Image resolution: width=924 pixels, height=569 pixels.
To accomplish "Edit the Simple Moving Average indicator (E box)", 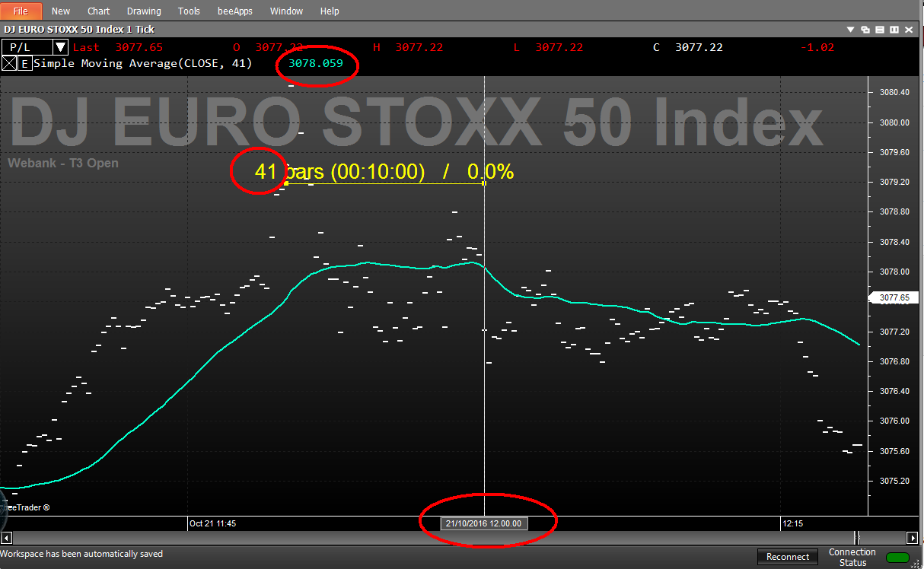I will (24, 64).
